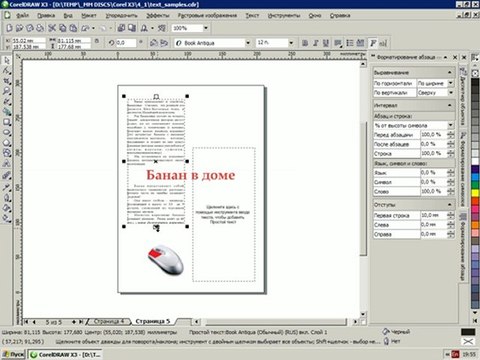Select the Zoom tool in the toolbox
Viewport: 480px width, 360px height.
pos(6,91)
